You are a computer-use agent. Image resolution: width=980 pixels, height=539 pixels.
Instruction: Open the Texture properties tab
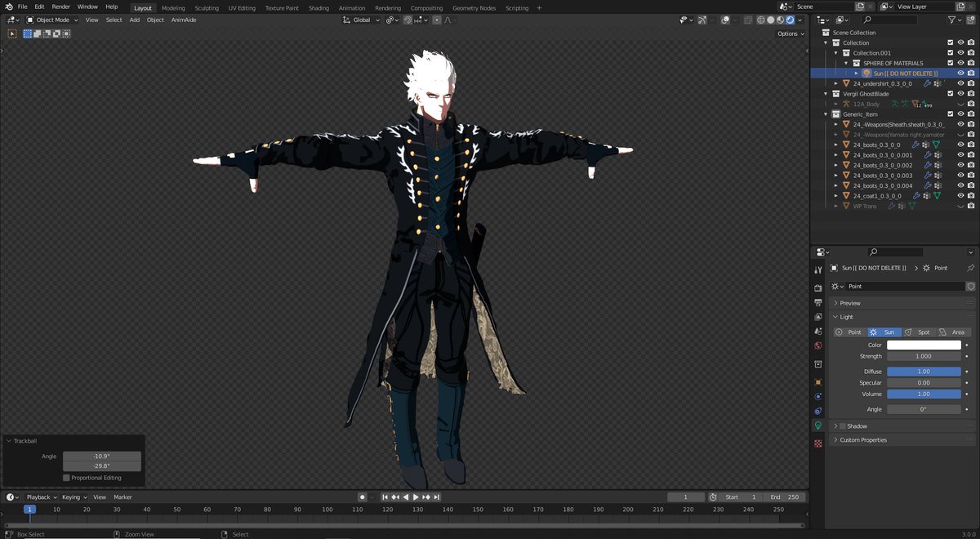click(x=817, y=443)
